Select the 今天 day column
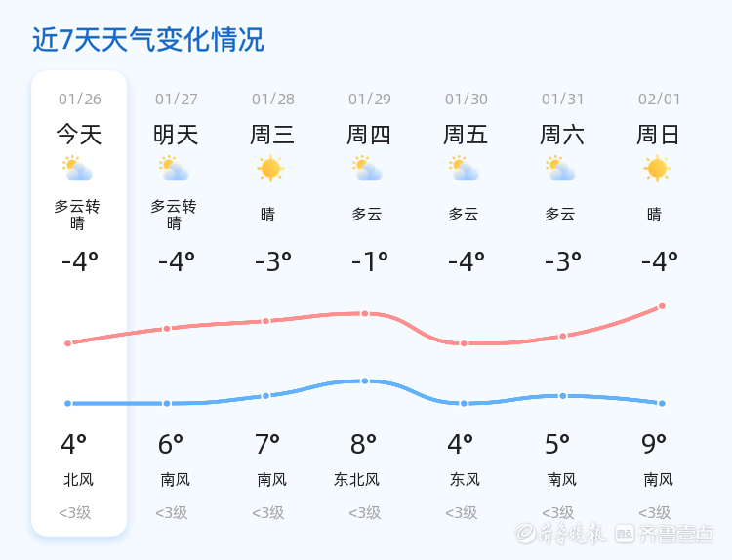The width and height of the screenshot is (732, 560). coord(79,302)
